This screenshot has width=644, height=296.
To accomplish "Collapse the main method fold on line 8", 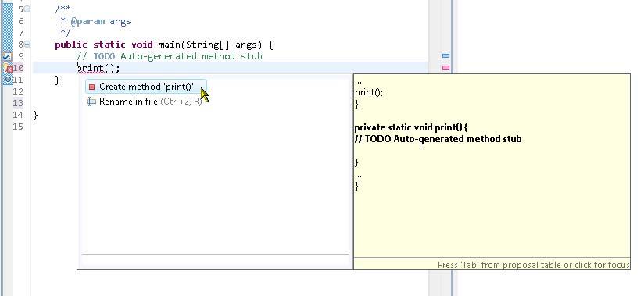I will pyautogui.click(x=27, y=45).
